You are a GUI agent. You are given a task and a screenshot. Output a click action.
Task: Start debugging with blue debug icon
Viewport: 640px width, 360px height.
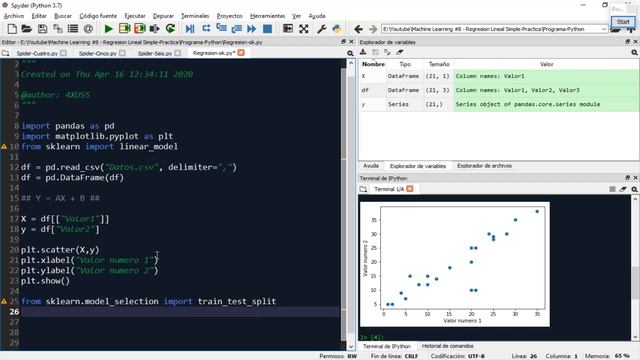pyautogui.click(x=190, y=29)
